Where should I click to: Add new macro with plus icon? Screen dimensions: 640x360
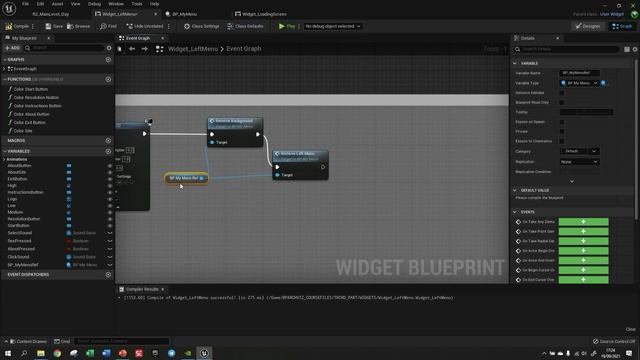pyautogui.click(x=108, y=140)
